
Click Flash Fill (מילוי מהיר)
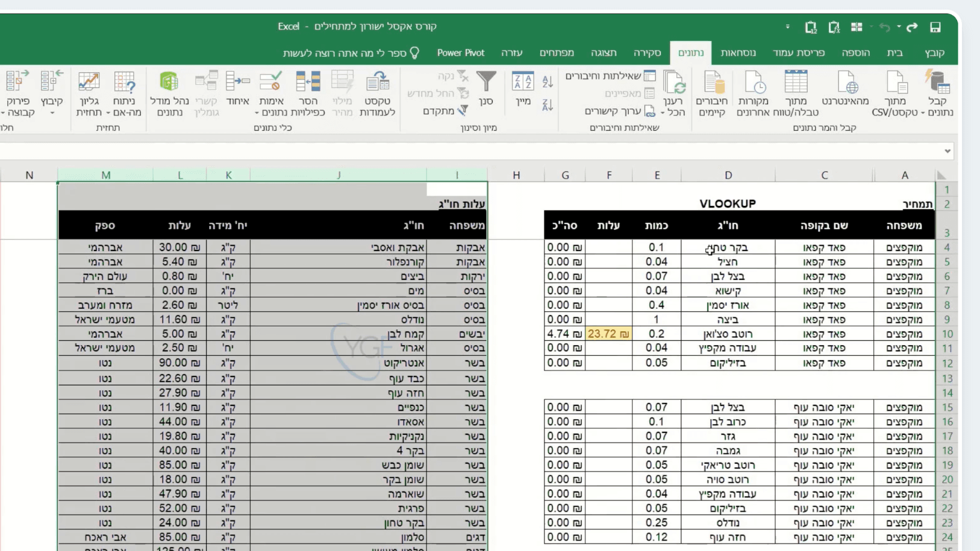[342, 93]
